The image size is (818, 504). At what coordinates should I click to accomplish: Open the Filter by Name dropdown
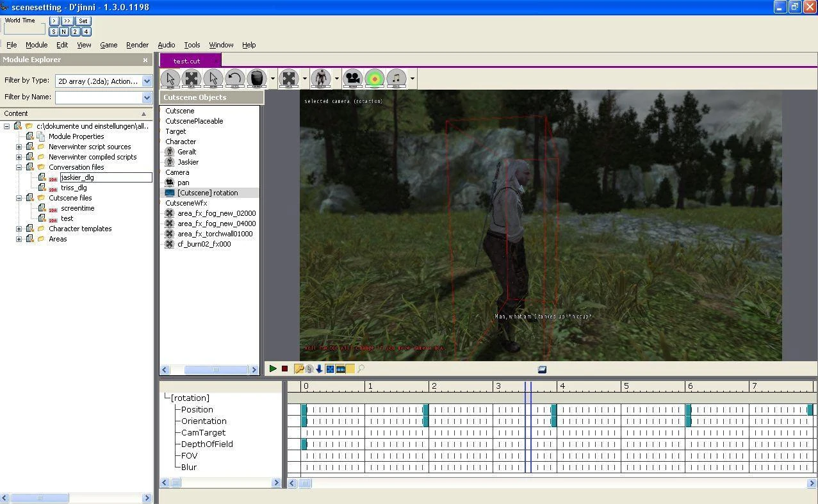click(147, 97)
